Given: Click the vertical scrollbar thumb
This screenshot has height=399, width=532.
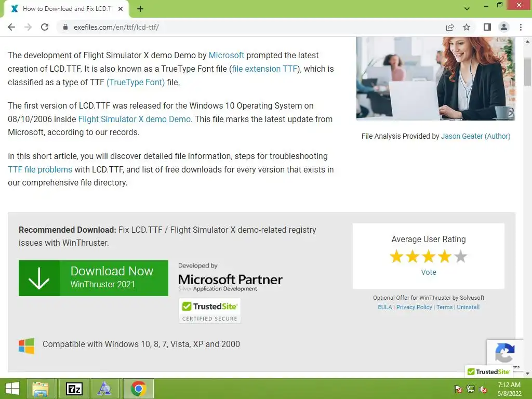Looking at the screenshot, I should pos(527,71).
